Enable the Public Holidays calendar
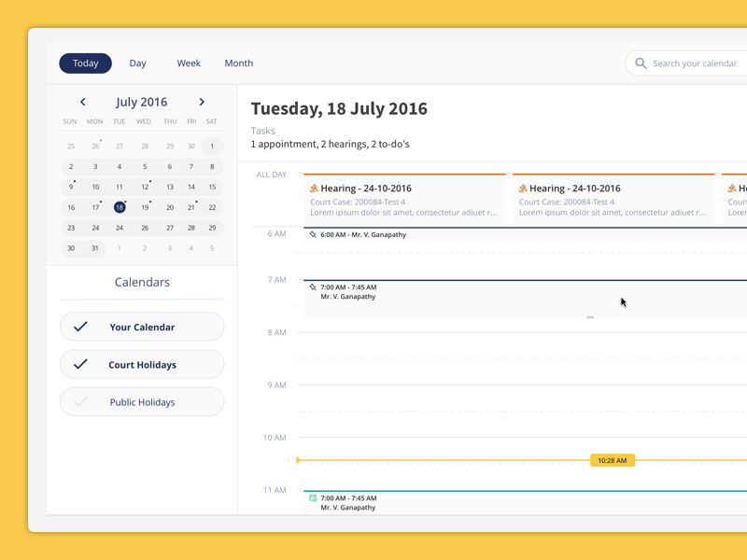Image resolution: width=747 pixels, height=560 pixels. (81, 401)
